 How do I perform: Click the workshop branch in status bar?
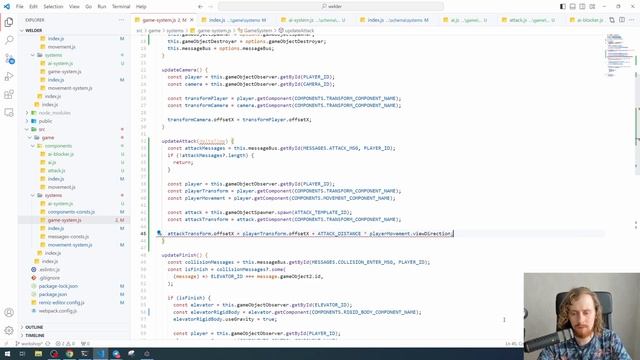[x=30, y=344]
